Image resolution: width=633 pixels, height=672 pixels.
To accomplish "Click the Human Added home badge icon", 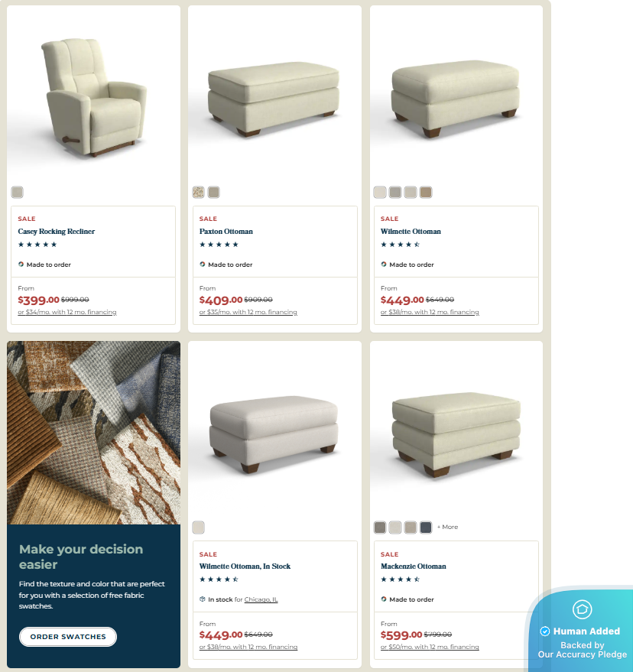I will (582, 609).
